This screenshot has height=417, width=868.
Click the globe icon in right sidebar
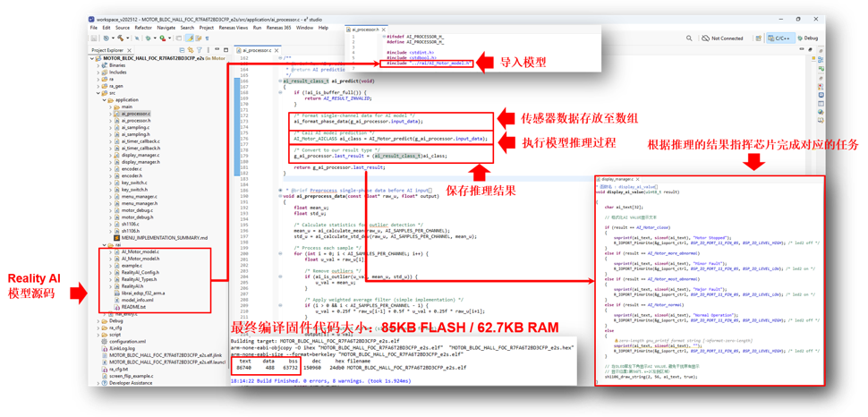pos(821,112)
